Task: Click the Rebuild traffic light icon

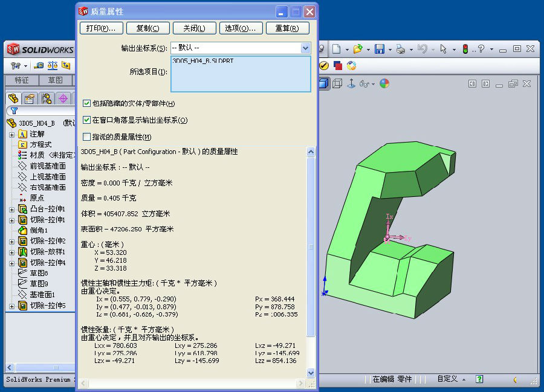Action: point(465,49)
